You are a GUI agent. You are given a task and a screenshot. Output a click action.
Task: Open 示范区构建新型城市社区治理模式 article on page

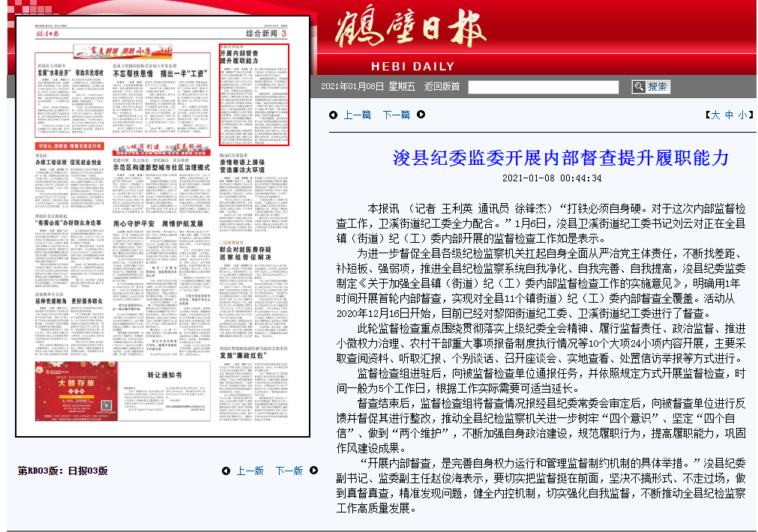coord(161,167)
